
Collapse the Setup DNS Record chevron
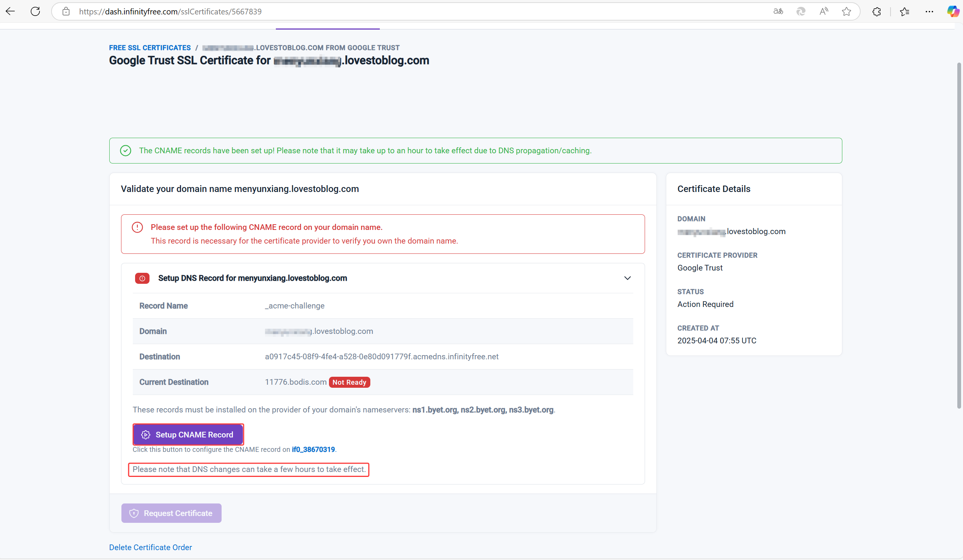click(x=627, y=278)
